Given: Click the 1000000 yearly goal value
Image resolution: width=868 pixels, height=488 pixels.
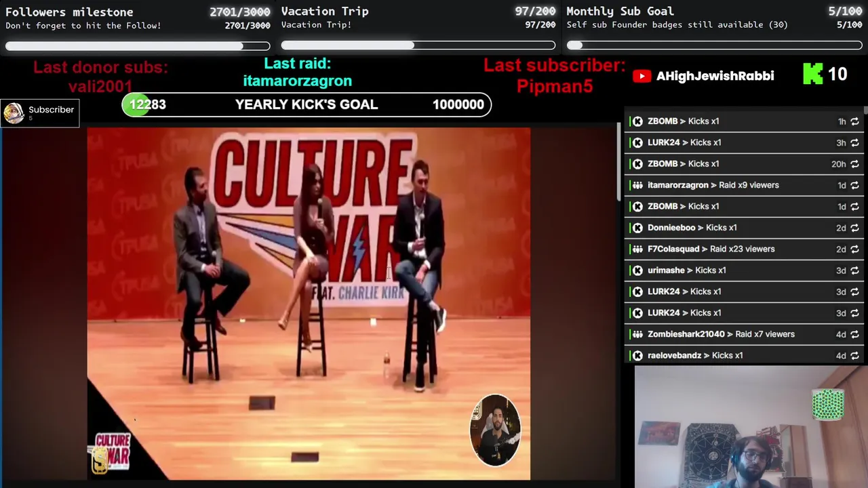Looking at the screenshot, I should click(458, 104).
